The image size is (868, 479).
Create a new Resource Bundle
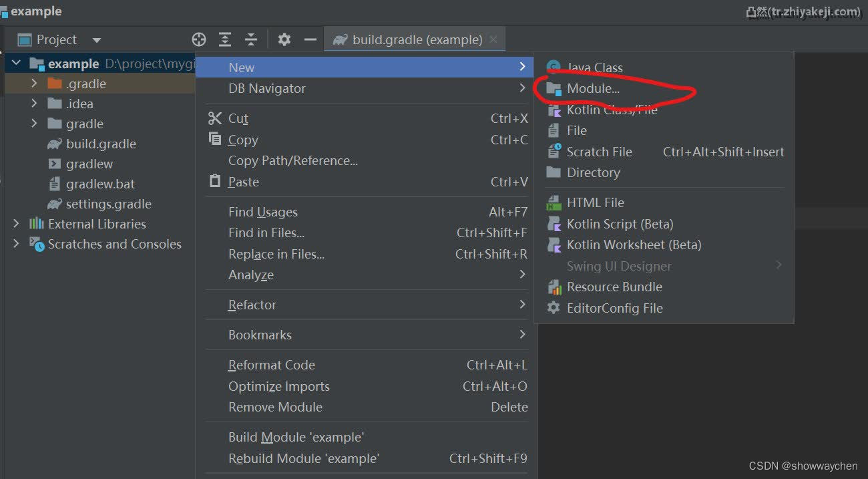click(664, 287)
